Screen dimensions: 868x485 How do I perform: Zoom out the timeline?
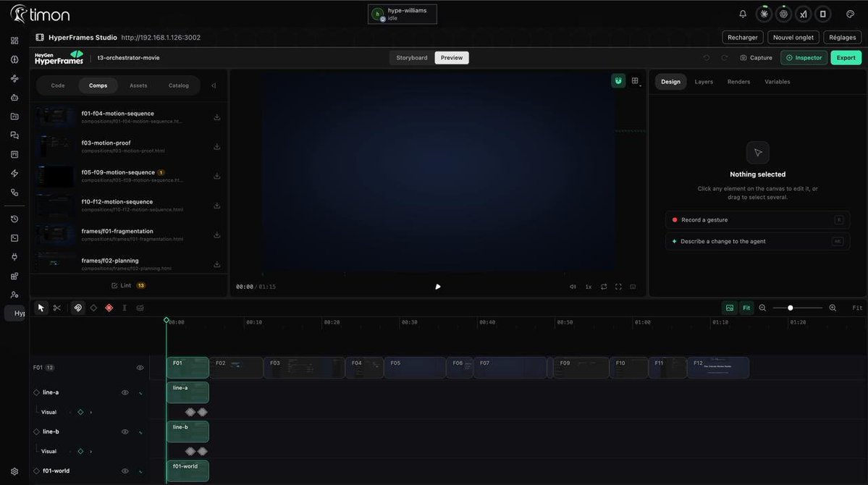pyautogui.click(x=762, y=308)
